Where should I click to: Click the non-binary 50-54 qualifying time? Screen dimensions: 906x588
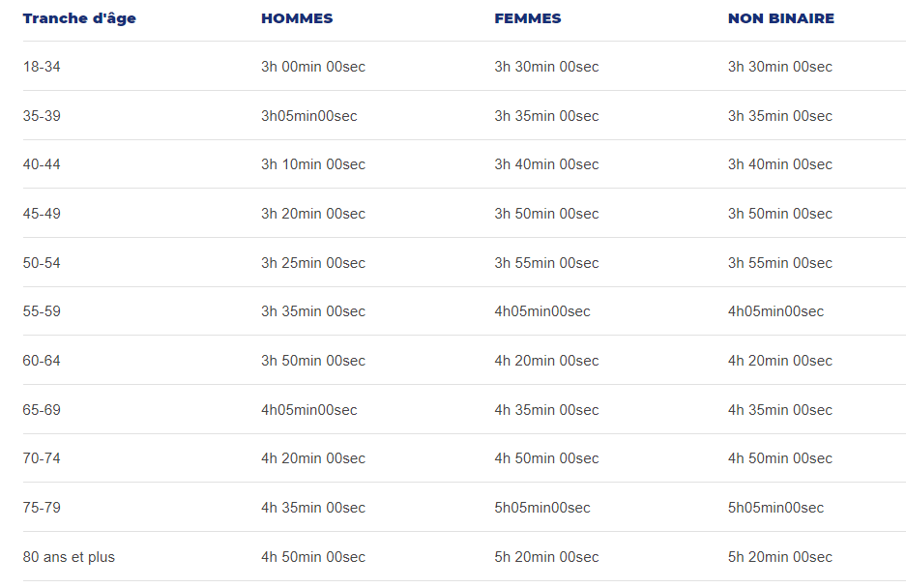[x=780, y=263]
